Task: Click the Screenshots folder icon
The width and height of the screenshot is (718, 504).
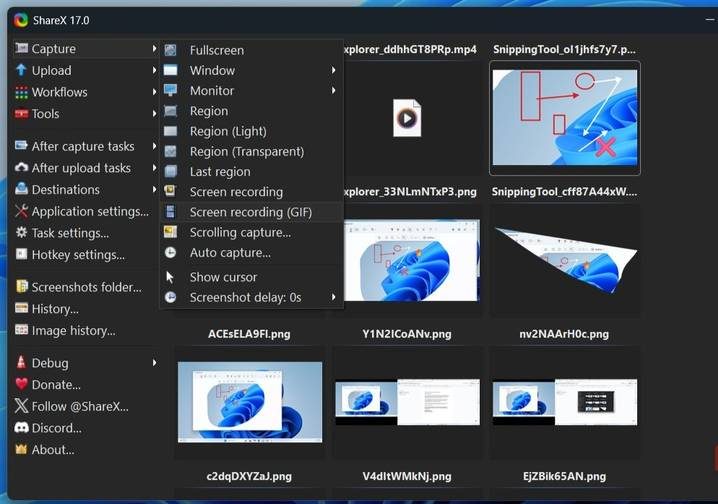Action: point(21,287)
